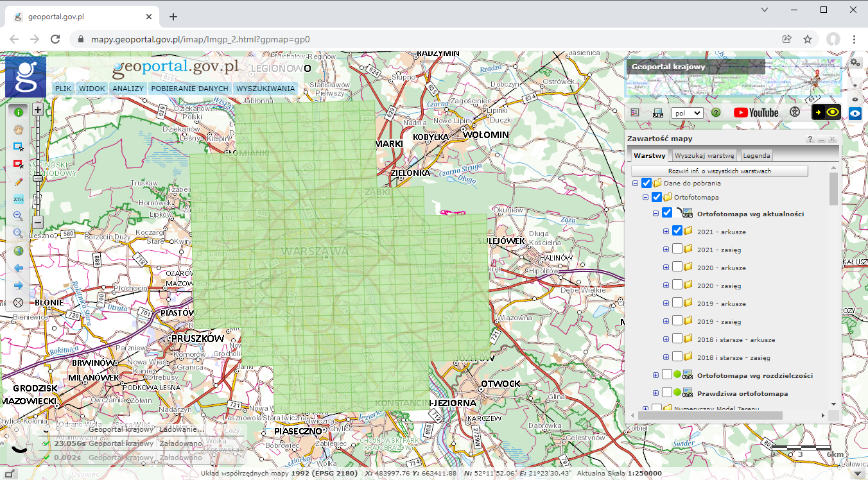Go to previous map view arrow
This screenshot has width=868, height=480.
click(19, 268)
